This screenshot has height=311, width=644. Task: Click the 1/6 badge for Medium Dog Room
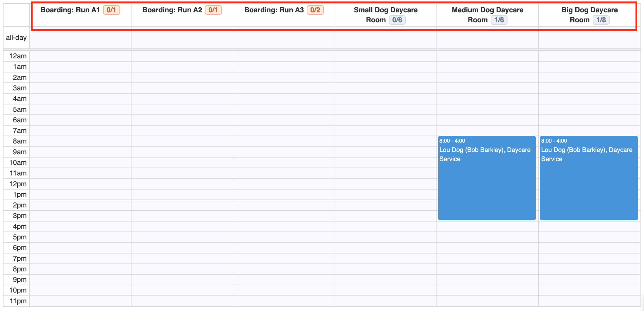coord(499,20)
